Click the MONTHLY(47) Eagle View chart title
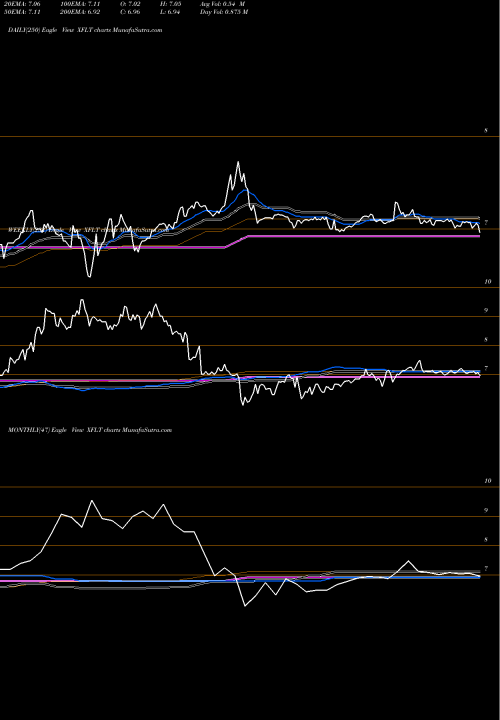 click(x=90, y=430)
